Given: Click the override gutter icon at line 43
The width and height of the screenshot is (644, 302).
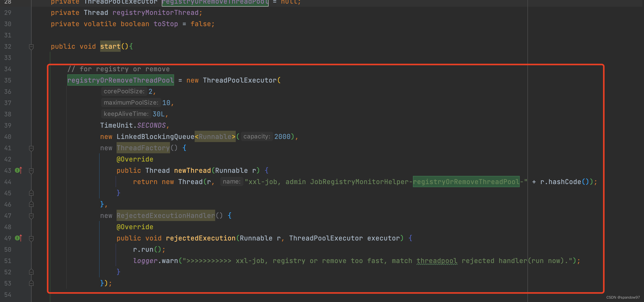Looking at the screenshot, I should pos(18,170).
